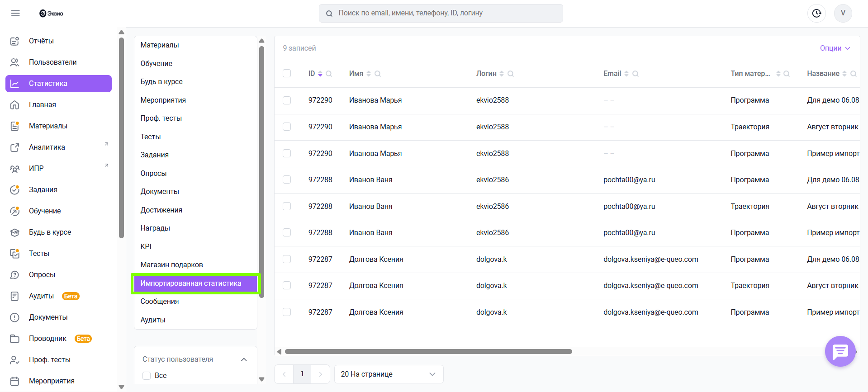Click the Отчёты sidebar icon
The height and width of the screenshot is (392, 868).
coord(14,41)
